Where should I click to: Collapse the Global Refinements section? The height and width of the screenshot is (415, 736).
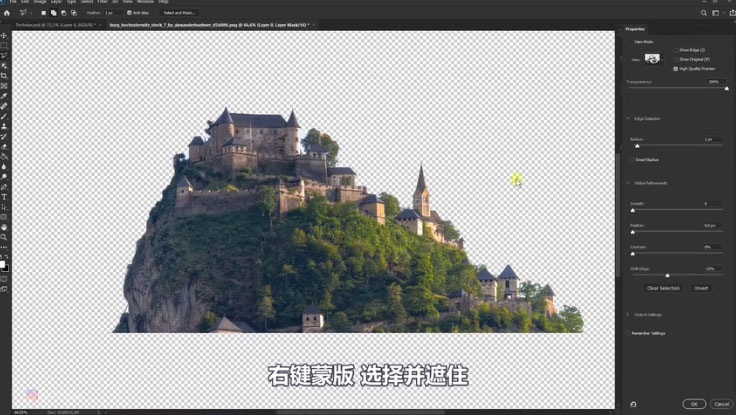[x=628, y=183]
